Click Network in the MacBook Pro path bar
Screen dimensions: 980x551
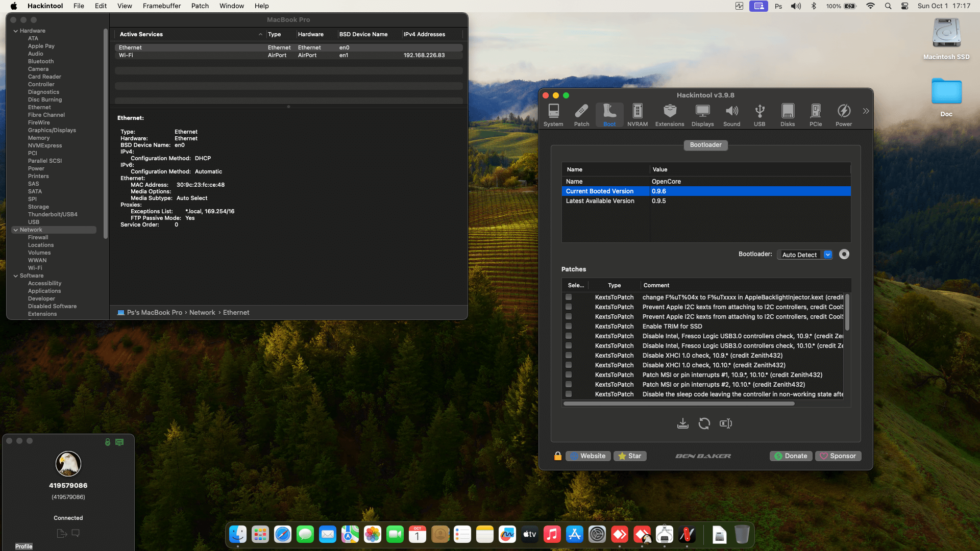point(202,313)
